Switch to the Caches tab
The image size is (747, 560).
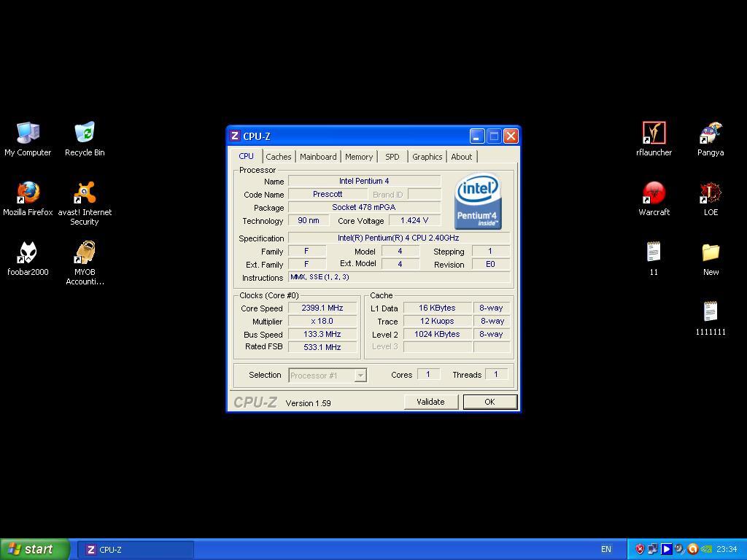[278, 157]
